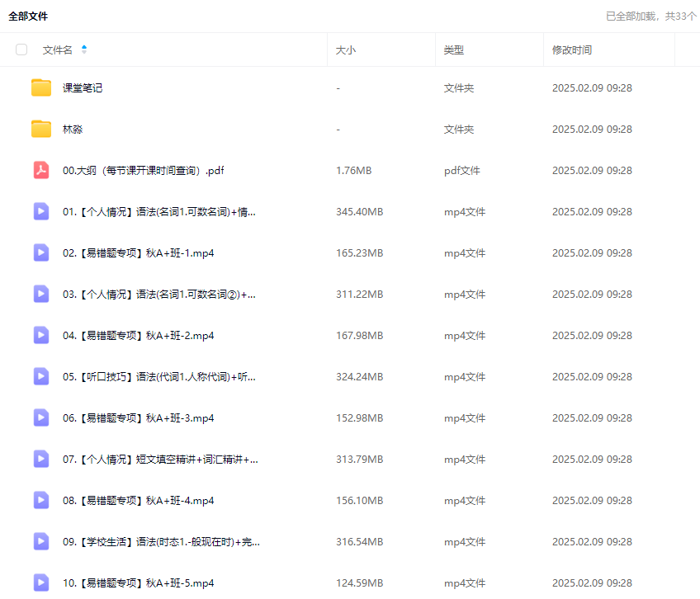
Task: Open file 04.【易错题专项】秋A+班-2.mp4
Action: (138, 336)
